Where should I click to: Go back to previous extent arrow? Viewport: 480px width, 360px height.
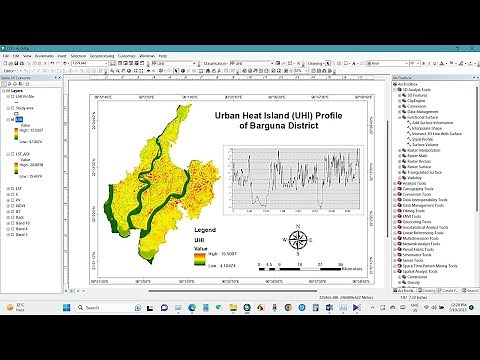coord(149,71)
